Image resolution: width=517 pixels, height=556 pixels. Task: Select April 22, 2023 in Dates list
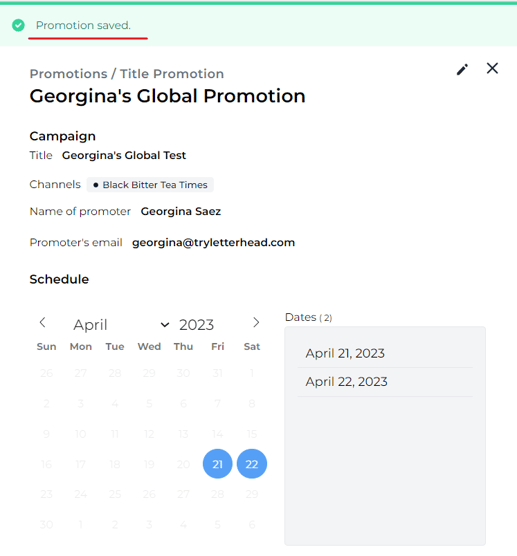[346, 382]
